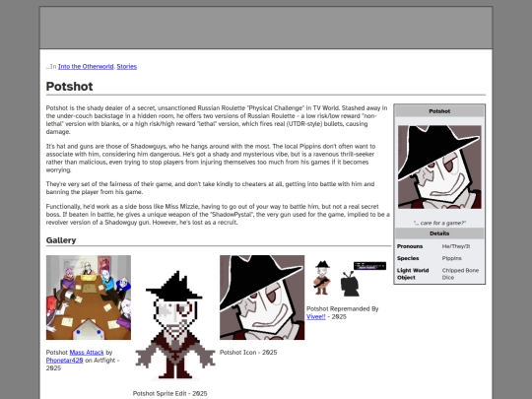Click the dark TV-head character sprite

(350, 284)
